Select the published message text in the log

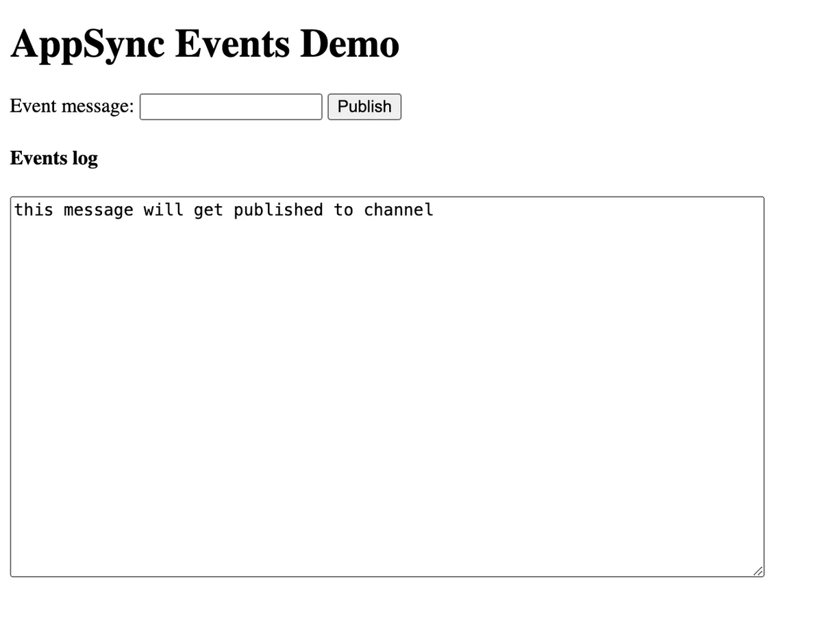pos(223,210)
